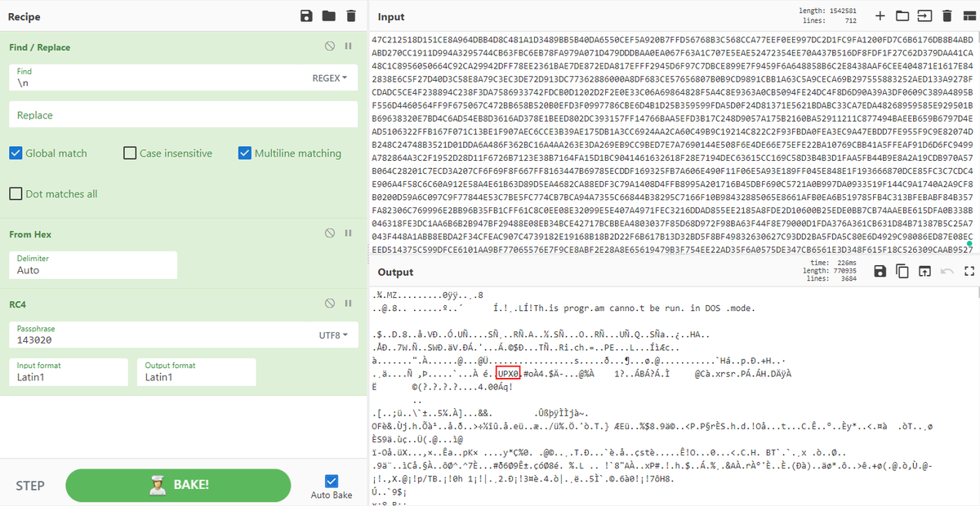This screenshot has width=980, height=506.
Task: Click the BAKE! button
Action: click(178, 485)
